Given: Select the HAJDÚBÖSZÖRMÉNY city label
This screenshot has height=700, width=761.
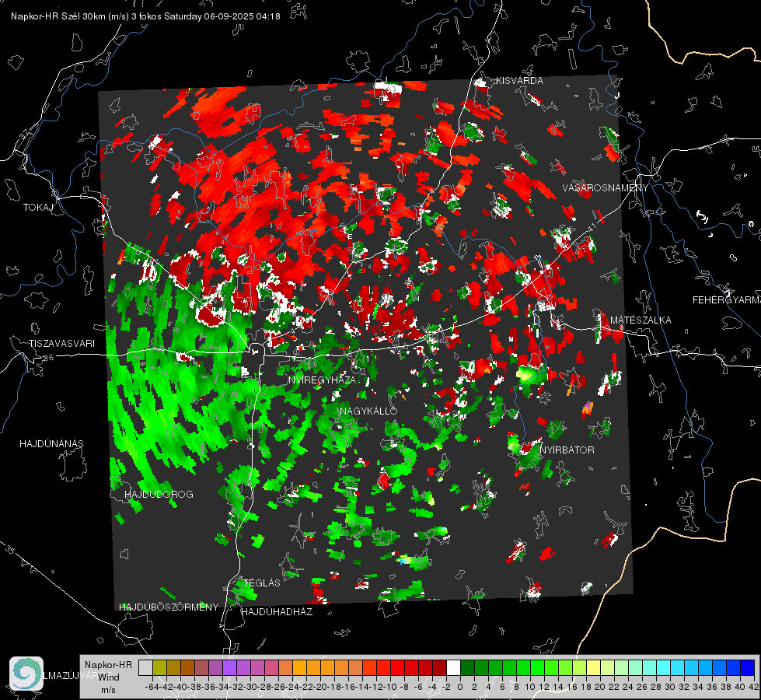Looking at the screenshot, I should [169, 607].
